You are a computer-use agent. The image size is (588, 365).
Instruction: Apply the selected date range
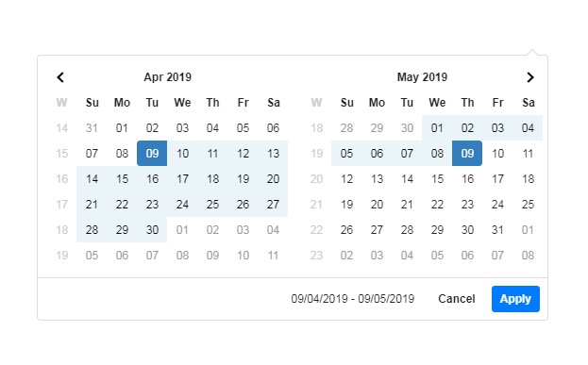515,299
